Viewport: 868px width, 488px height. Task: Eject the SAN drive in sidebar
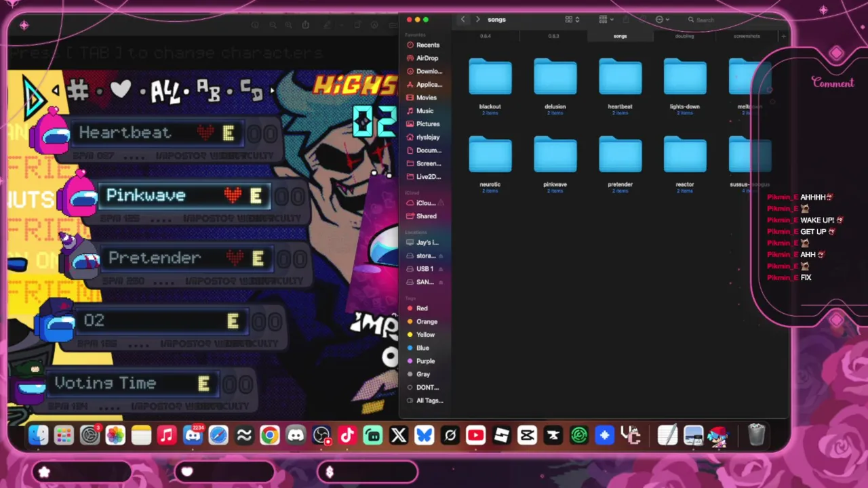[441, 283]
